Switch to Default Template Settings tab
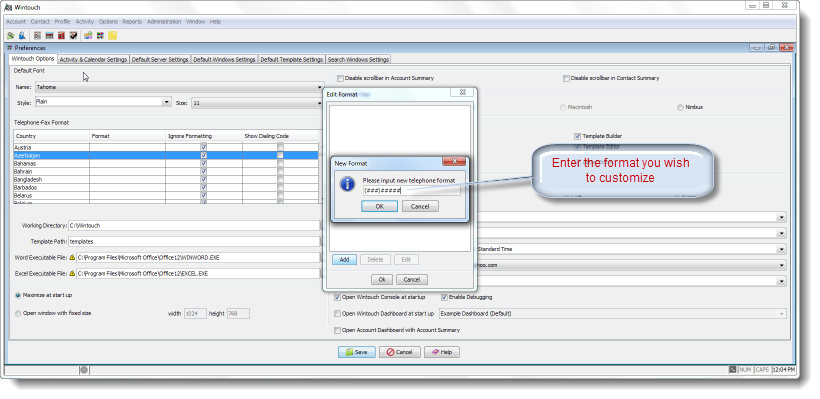Image resolution: width=820 pixels, height=399 pixels. pos(292,60)
